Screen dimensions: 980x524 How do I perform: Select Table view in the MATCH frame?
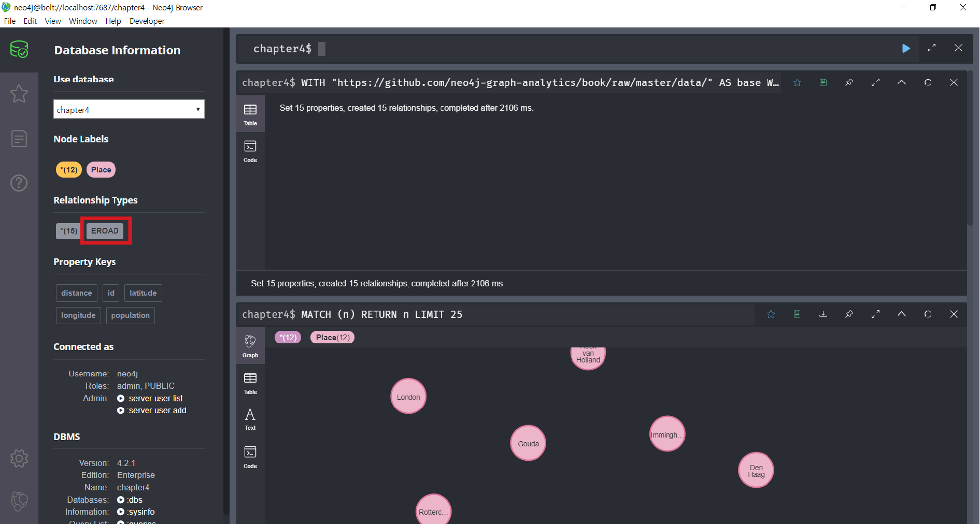pos(250,383)
